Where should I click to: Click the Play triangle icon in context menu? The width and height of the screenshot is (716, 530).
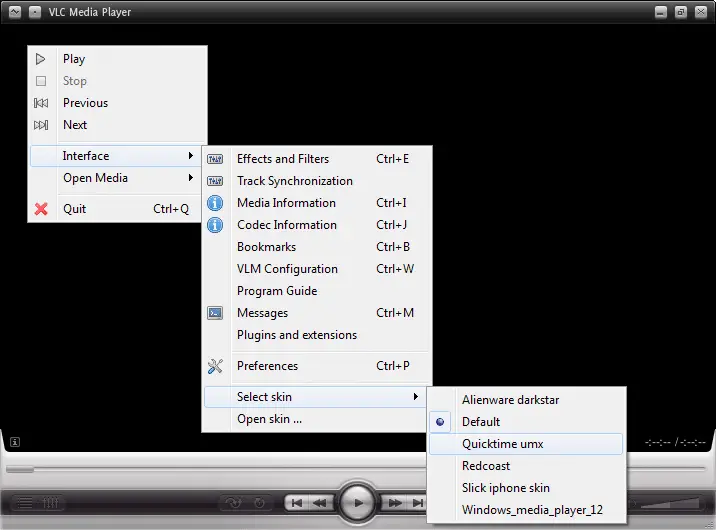[x=41, y=59]
